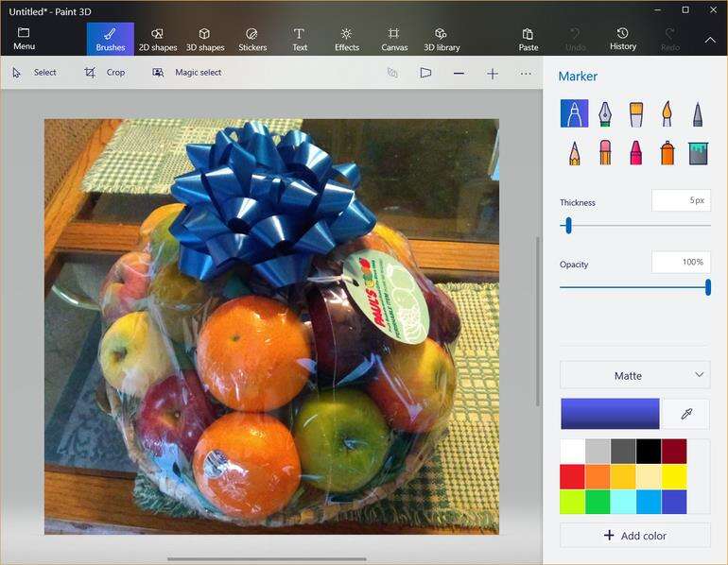Select the Pixel pen tool
Screen dimensions: 728x565
698,114
